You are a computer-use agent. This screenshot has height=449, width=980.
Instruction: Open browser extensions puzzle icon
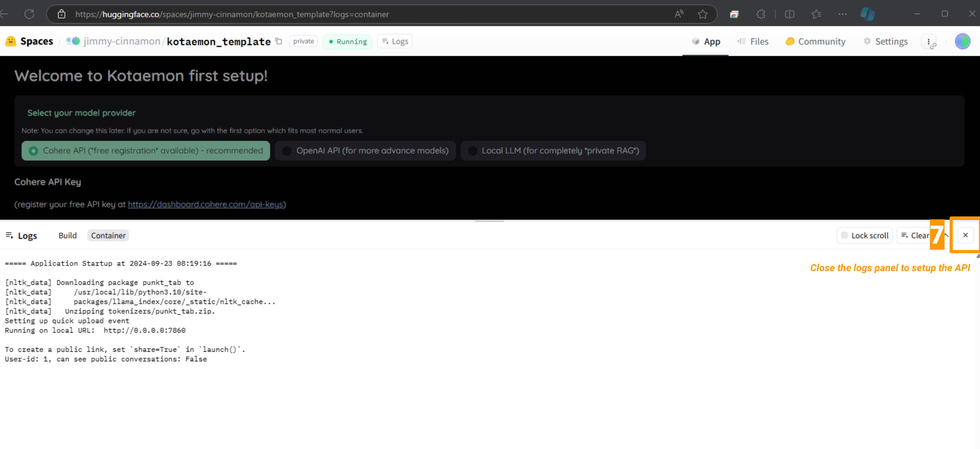tap(761, 14)
